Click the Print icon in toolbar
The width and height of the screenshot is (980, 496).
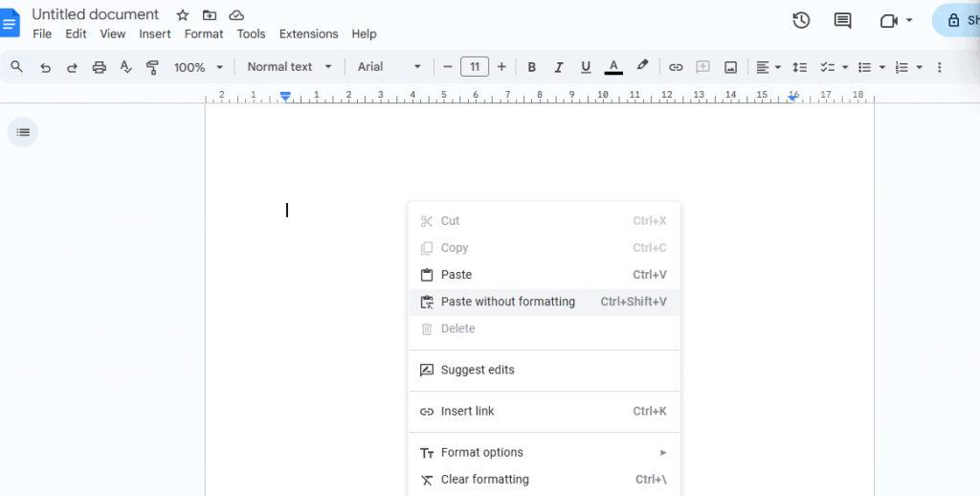coord(99,67)
